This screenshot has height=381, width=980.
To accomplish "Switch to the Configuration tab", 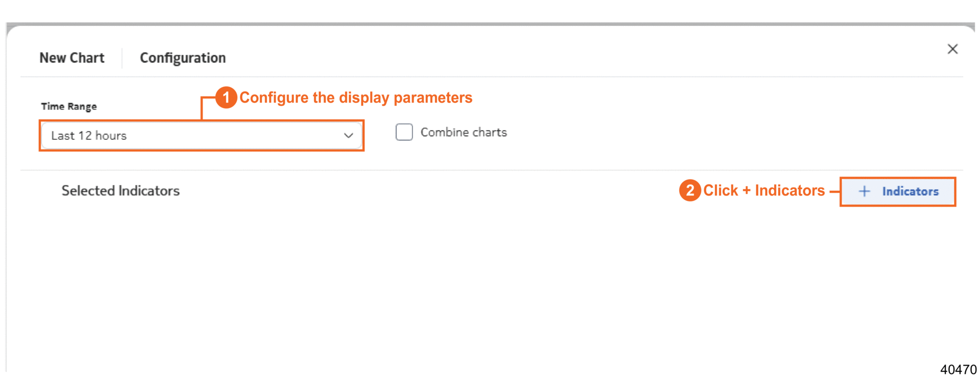I will coord(182,58).
